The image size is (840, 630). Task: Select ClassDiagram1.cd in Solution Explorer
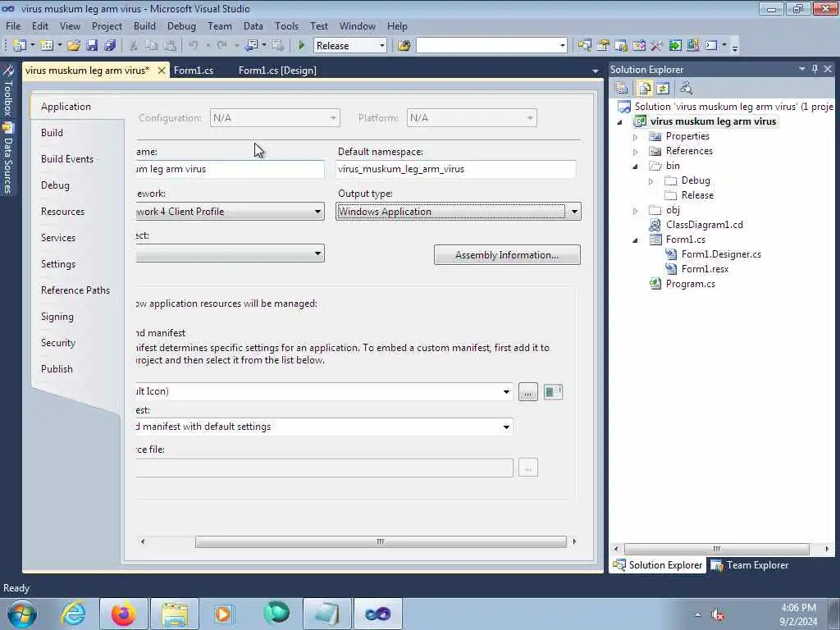pos(704,225)
